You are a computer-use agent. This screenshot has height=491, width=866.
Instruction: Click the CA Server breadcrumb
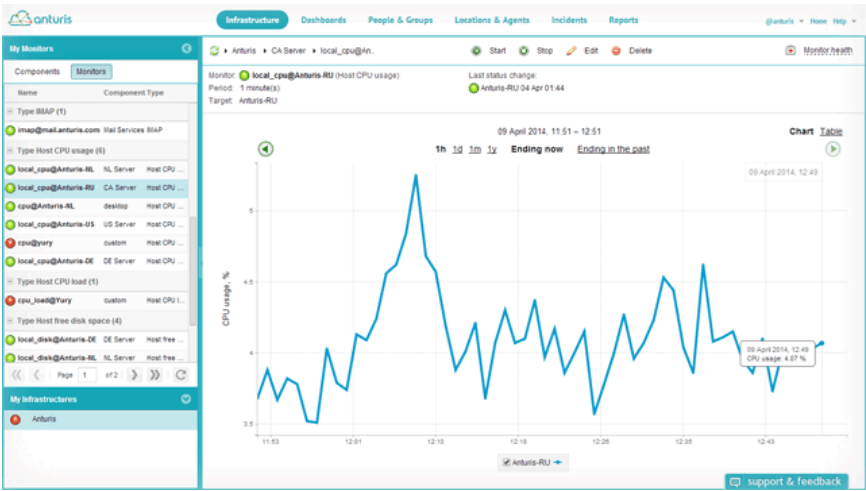288,51
